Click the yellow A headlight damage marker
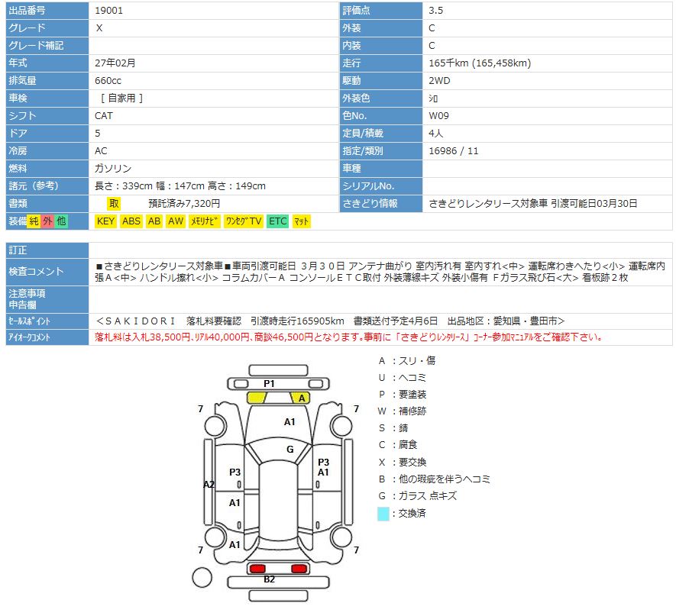Image resolution: width=676 pixels, height=616 pixels. 302,398
